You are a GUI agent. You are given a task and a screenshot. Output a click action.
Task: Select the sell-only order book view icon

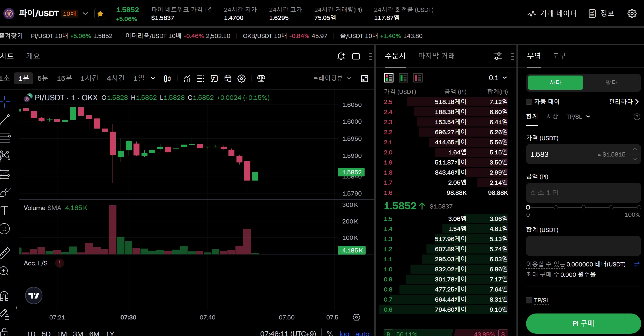[x=418, y=78]
